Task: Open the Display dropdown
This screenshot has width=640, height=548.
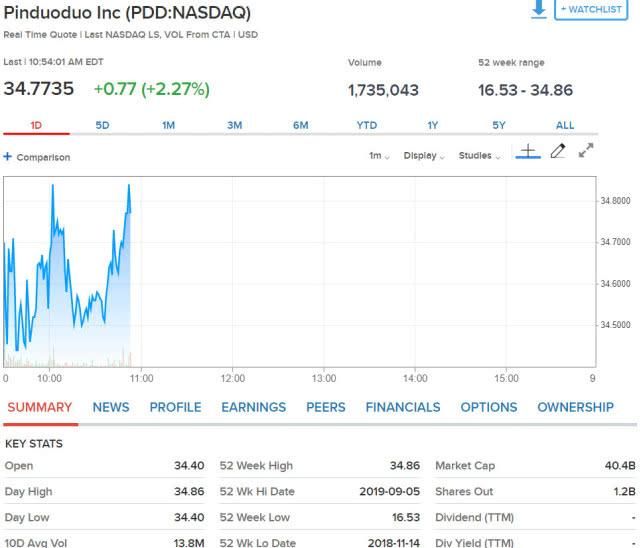Action: coord(424,156)
